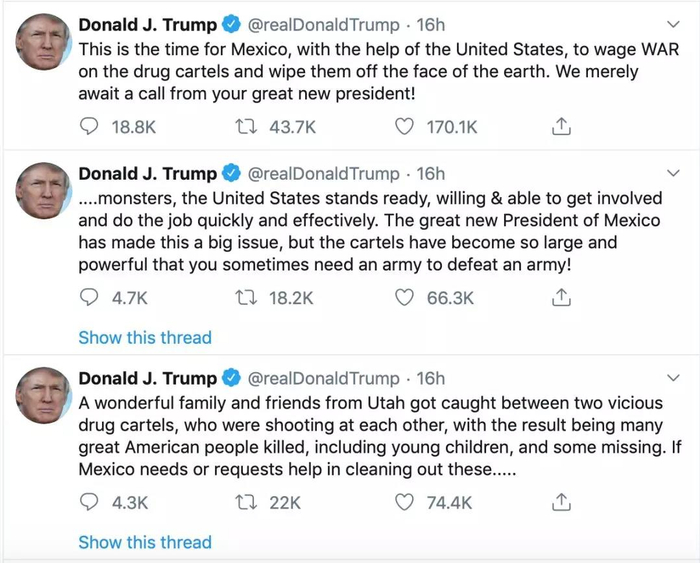Open the first tweet's more options chevron
Image resolution: width=700 pixels, height=563 pixels.
672,24
